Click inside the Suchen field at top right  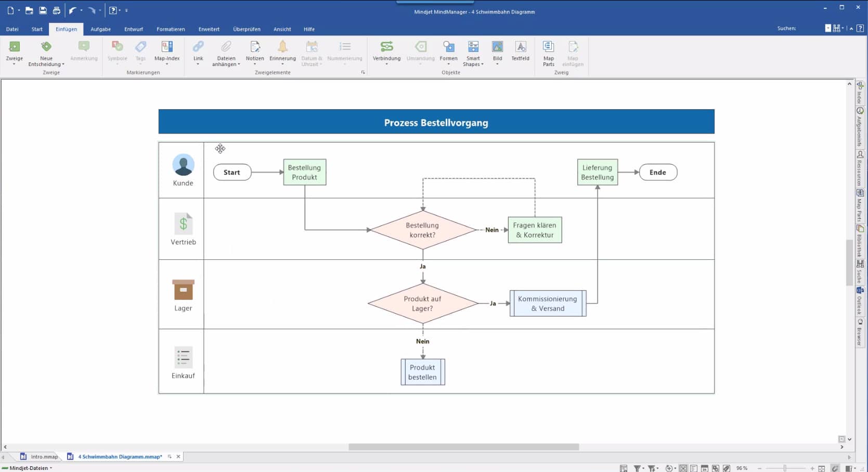tap(811, 28)
